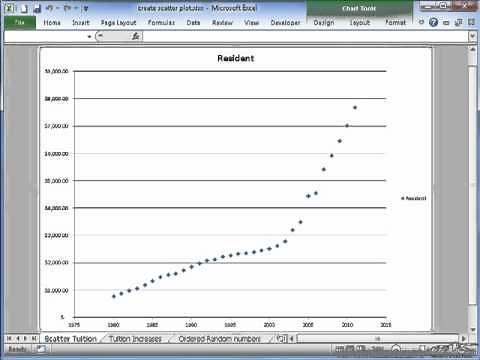
Task: Click the horizontal scrollbar right arrow
Action: click(x=463, y=339)
